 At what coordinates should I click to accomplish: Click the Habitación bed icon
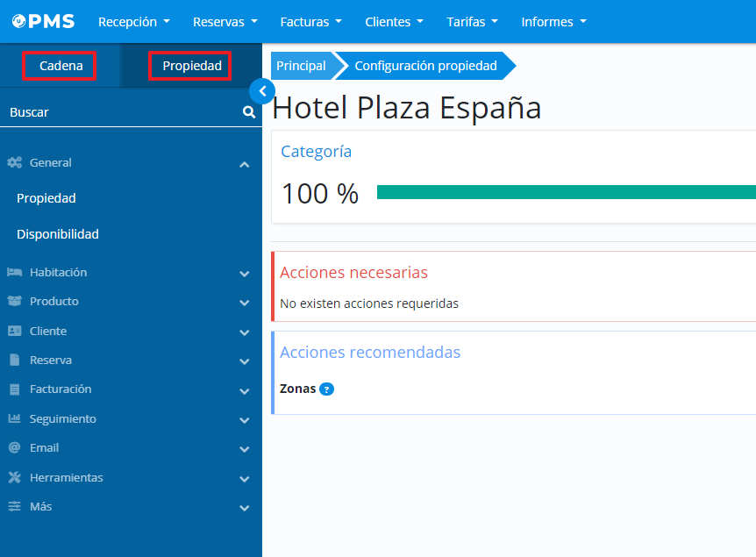pyautogui.click(x=14, y=273)
